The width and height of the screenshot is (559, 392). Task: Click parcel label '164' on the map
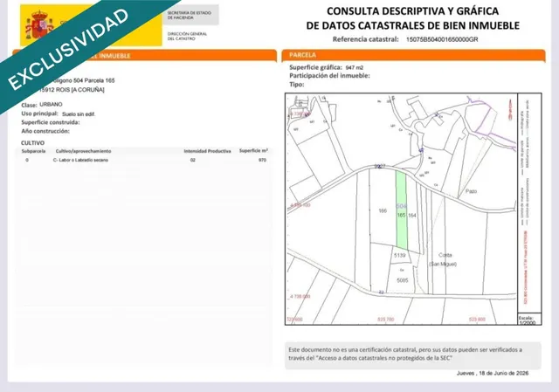click(412, 216)
